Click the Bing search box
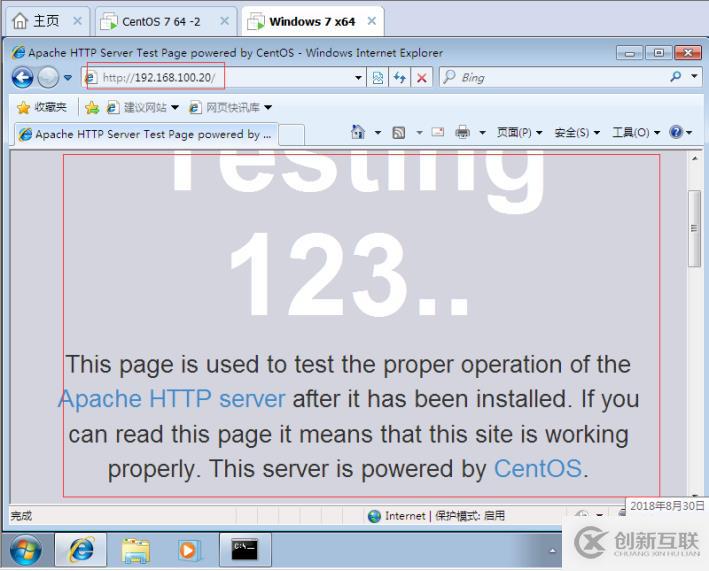This screenshot has height=571, width=709. pos(553,78)
